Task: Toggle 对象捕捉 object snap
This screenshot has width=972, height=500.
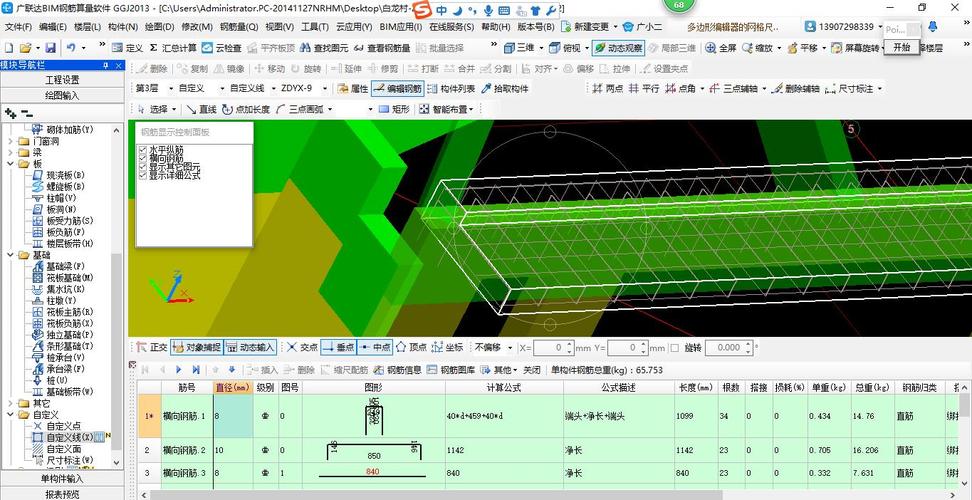Action: click(196, 348)
